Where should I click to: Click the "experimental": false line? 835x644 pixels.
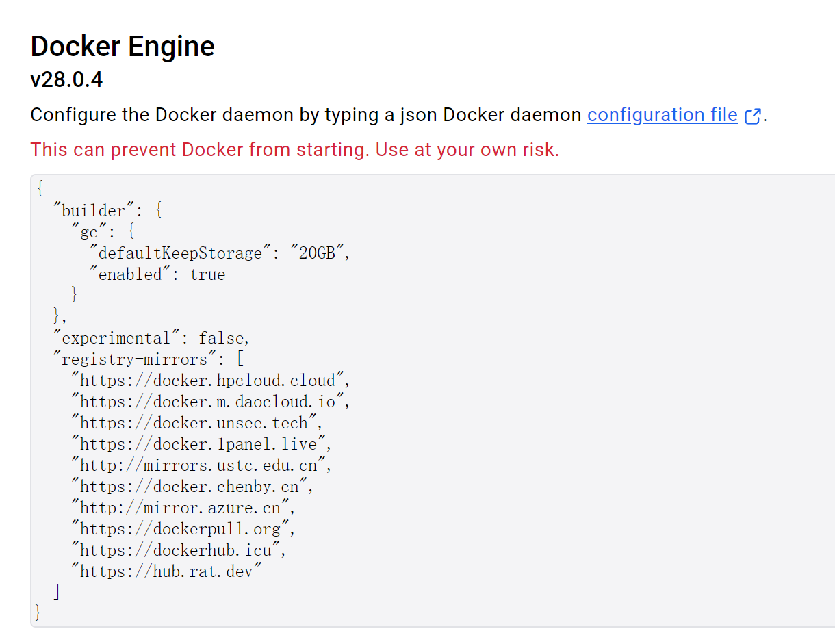coord(151,338)
